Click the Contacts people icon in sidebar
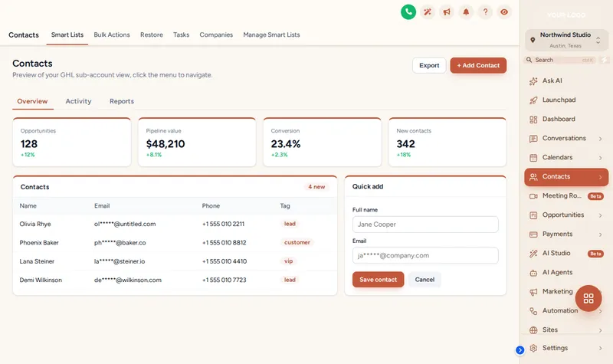 point(533,177)
